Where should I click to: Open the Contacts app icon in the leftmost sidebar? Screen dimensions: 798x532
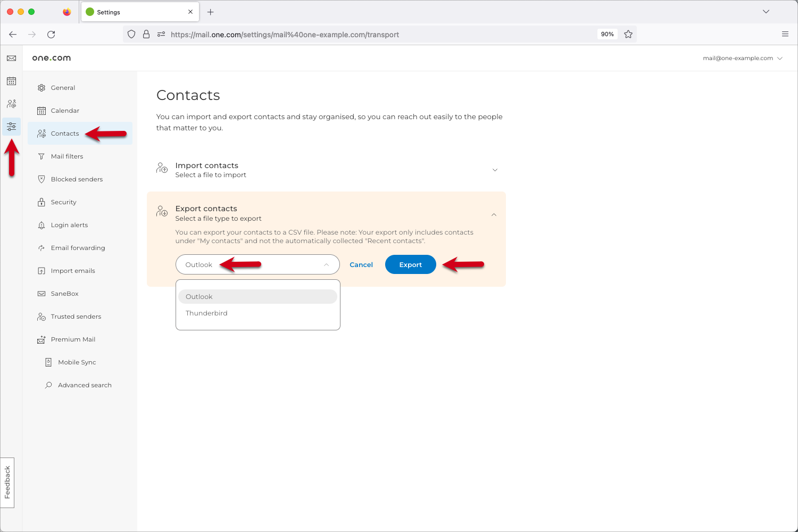point(11,103)
